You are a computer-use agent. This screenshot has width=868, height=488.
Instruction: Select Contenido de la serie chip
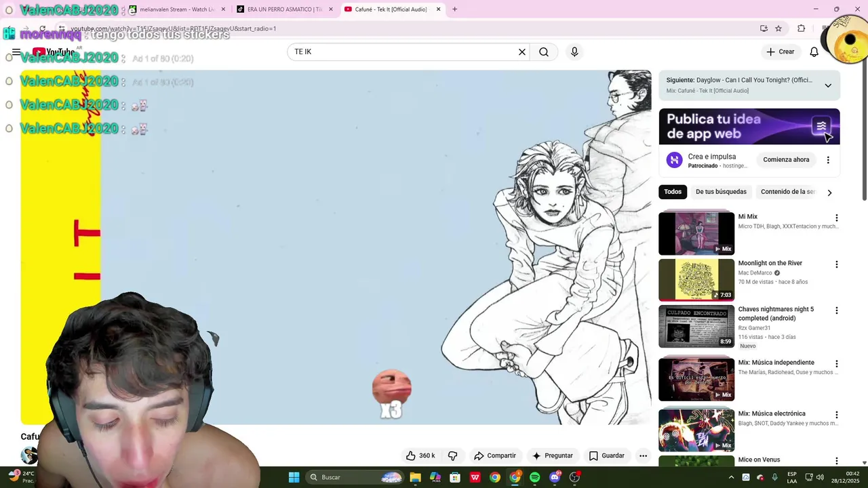tap(787, 192)
